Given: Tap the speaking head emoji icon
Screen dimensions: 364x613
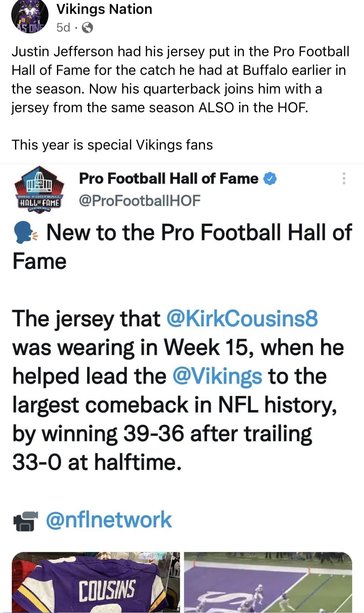Looking at the screenshot, I should coord(26,233).
